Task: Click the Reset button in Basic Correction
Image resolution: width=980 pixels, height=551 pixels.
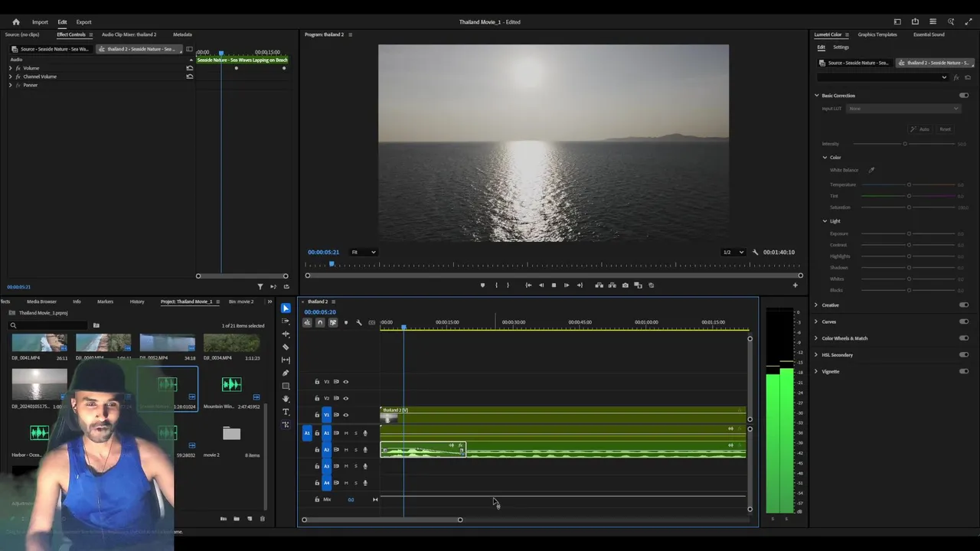Action: (945, 129)
